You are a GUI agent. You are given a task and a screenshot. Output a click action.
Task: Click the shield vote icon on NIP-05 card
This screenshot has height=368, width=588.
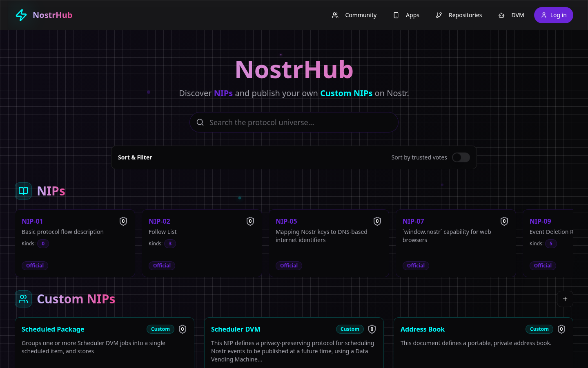pyautogui.click(x=377, y=221)
